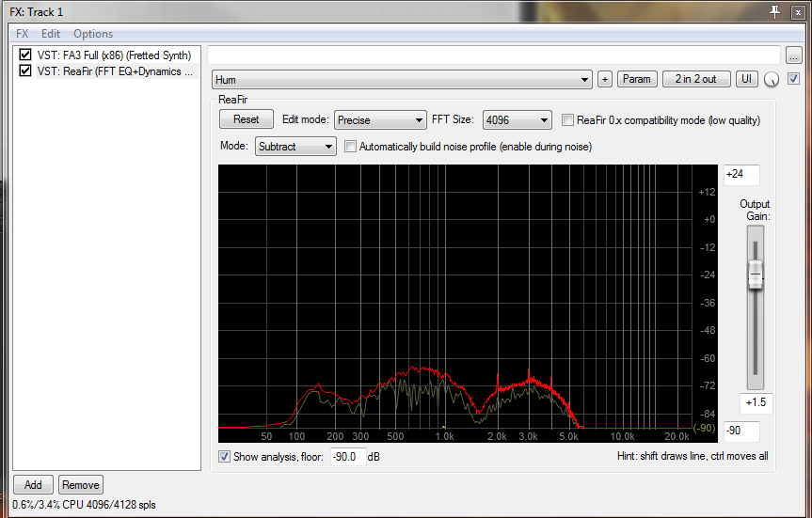Uncheck Show analysis checkbox

(224, 456)
